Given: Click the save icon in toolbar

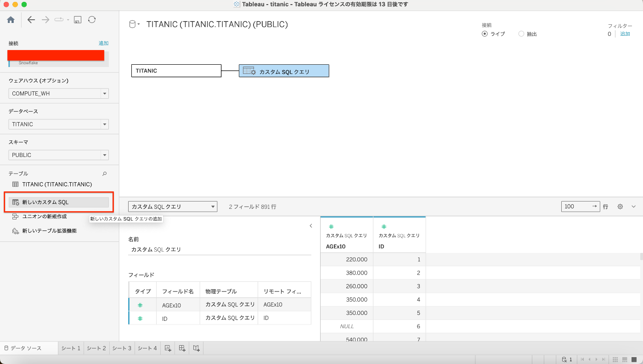Looking at the screenshot, I should click(78, 20).
